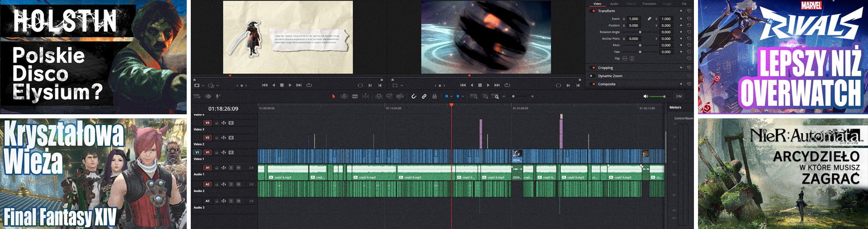Image resolution: width=868 pixels, height=229 pixels.
Task: Play source viewer in reverse
Action: pos(274,85)
